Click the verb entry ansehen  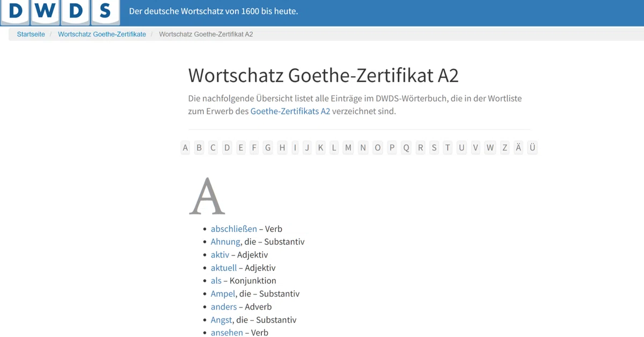click(227, 333)
